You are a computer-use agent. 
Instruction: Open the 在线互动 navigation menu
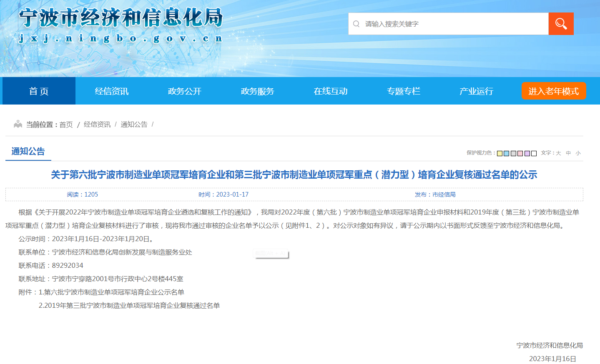coord(330,91)
